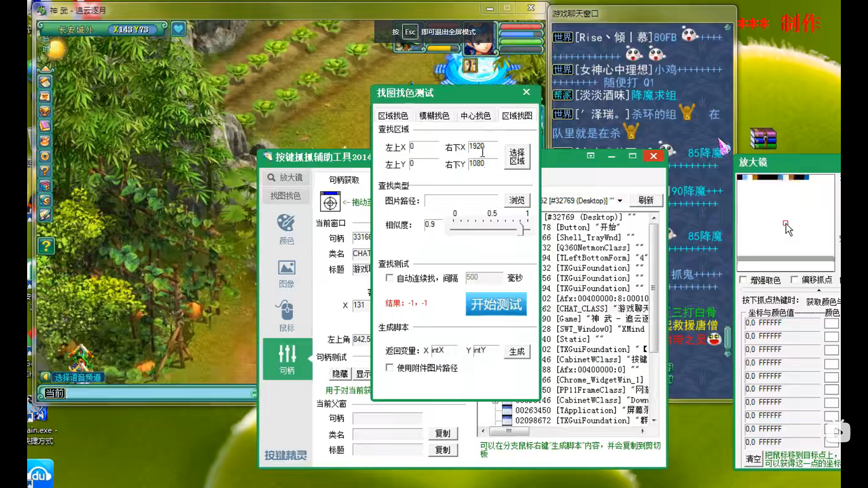Tick the 使用附件图片路径 checkbox
Screen dimensions: 868x488
click(x=389, y=368)
